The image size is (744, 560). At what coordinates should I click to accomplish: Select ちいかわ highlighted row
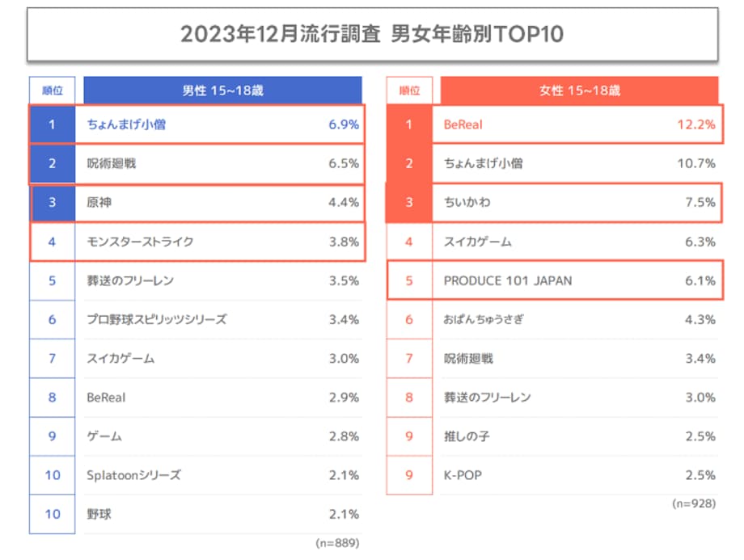554,203
